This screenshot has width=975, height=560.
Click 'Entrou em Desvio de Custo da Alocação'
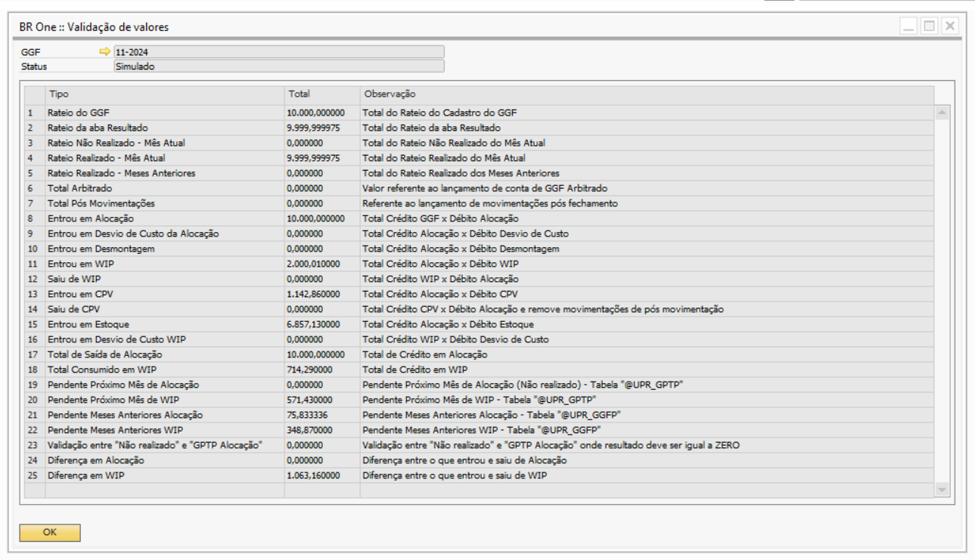[165, 234]
